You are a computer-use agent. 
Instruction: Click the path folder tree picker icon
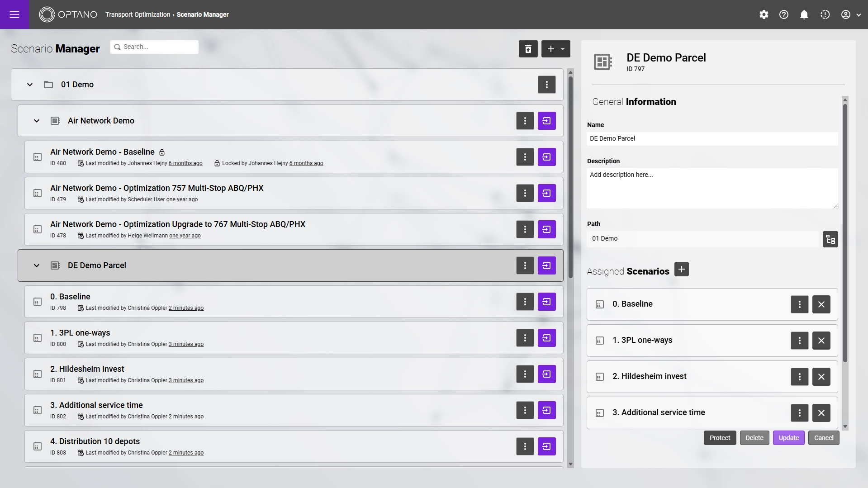(830, 239)
